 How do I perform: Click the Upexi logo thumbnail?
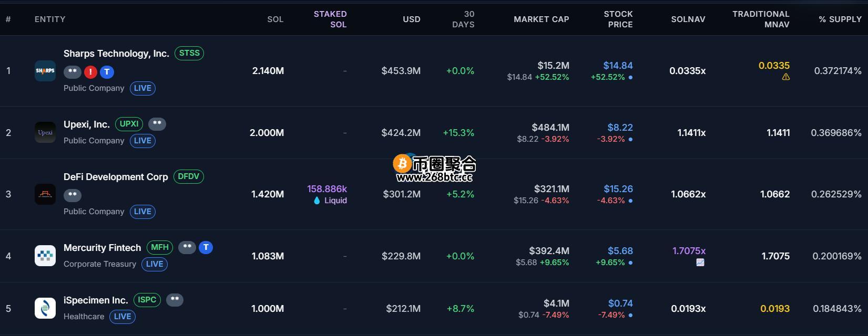(45, 133)
